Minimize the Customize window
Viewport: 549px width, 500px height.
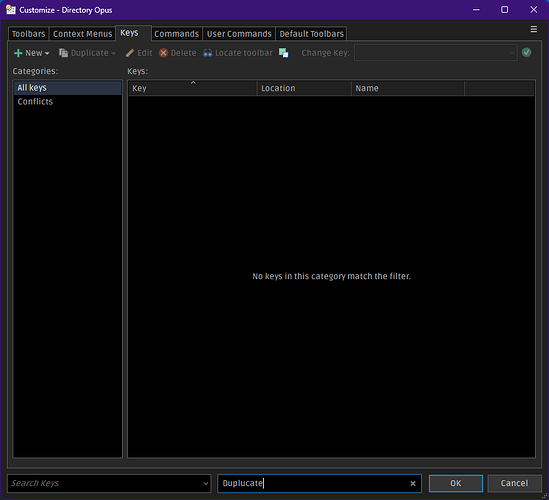(476, 10)
